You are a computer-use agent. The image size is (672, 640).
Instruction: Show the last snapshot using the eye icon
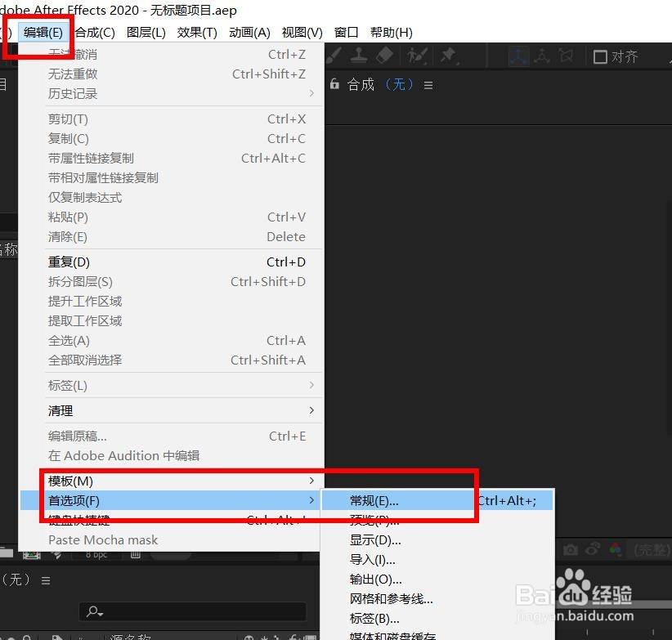[592, 548]
